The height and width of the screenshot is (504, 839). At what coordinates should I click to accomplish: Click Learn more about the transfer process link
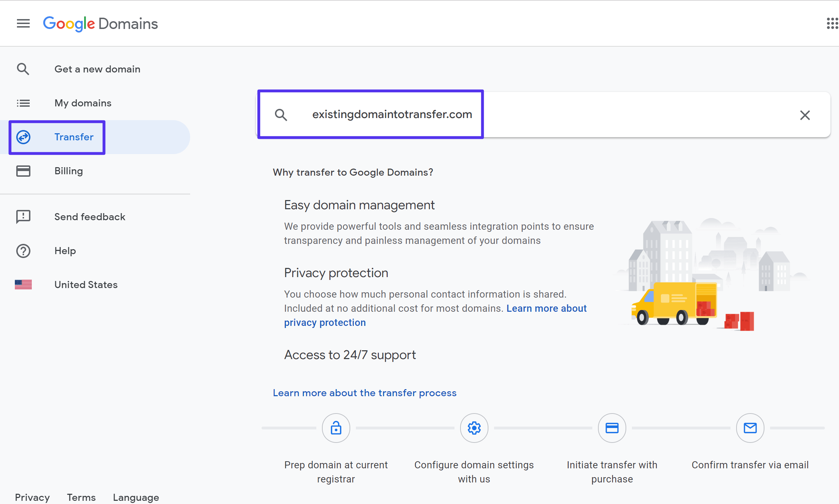coord(364,393)
